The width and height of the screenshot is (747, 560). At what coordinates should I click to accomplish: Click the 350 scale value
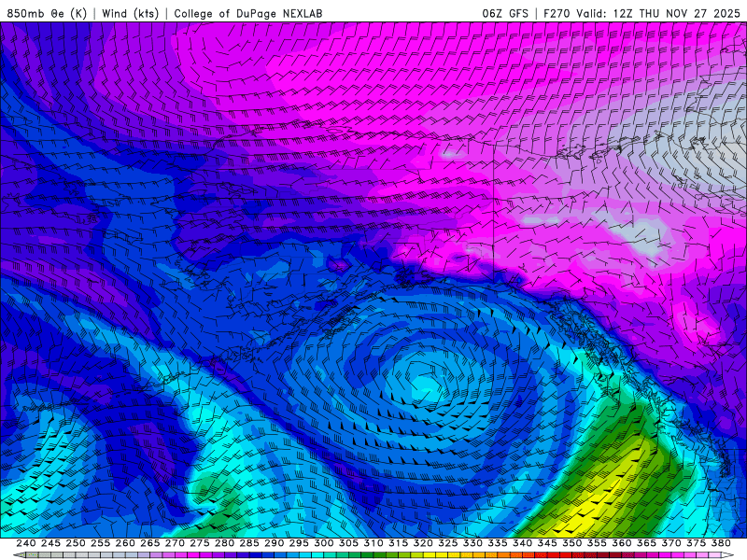(x=571, y=543)
